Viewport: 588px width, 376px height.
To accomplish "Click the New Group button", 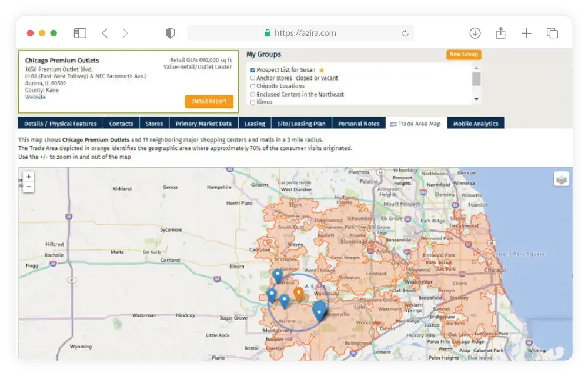I will point(464,54).
